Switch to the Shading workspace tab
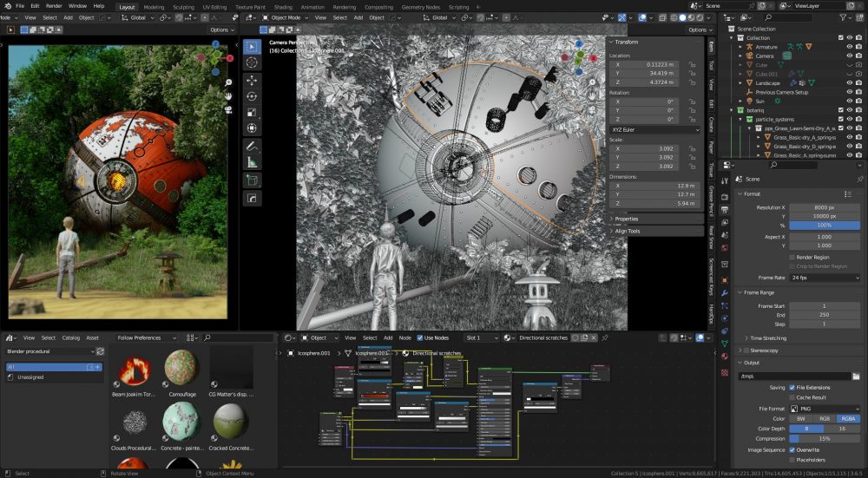The image size is (868, 478). pos(283,7)
